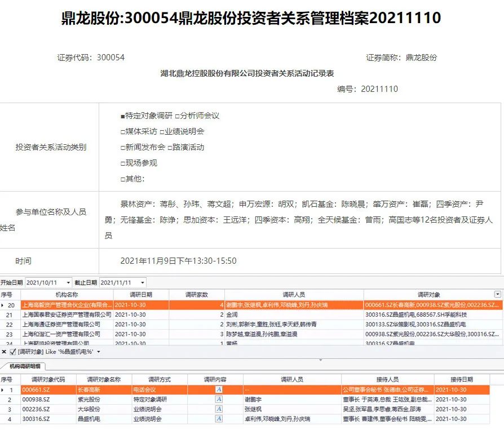Select row 上海国泰君安证券资产管理有限公司
Image resolution: width=504 pixels, height=430 pixels.
(251, 315)
